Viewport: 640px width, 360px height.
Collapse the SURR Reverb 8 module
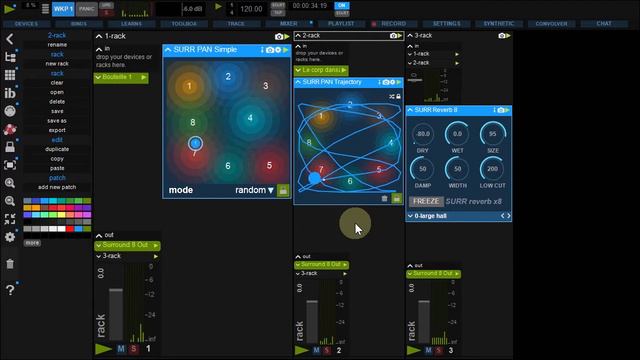(410, 110)
